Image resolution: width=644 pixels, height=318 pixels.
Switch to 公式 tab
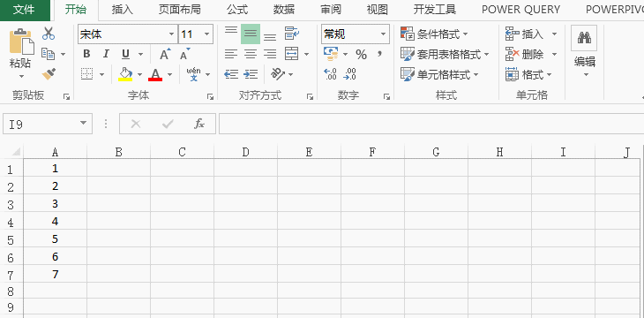pos(237,10)
